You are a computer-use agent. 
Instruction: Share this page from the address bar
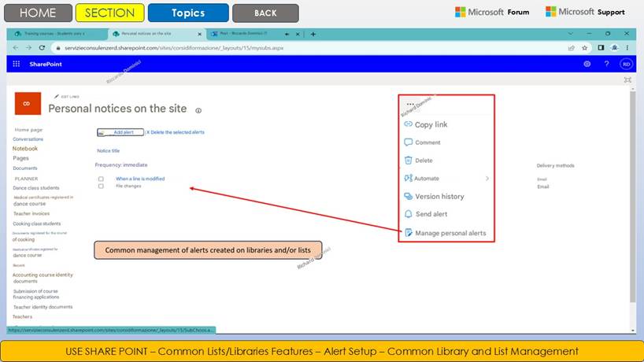[572, 48]
